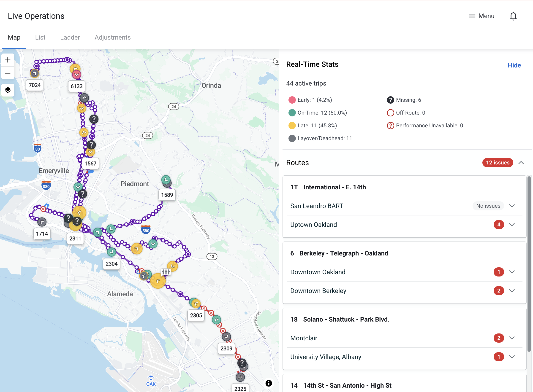Viewport: 533px width, 392px height.
Task: Open the notifications bell
Action: (x=513, y=16)
